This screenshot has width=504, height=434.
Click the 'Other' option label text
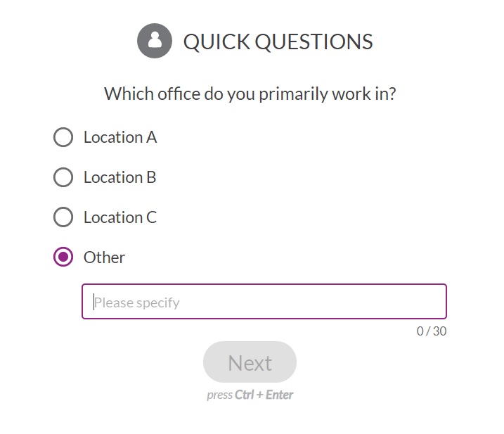pyautogui.click(x=104, y=257)
